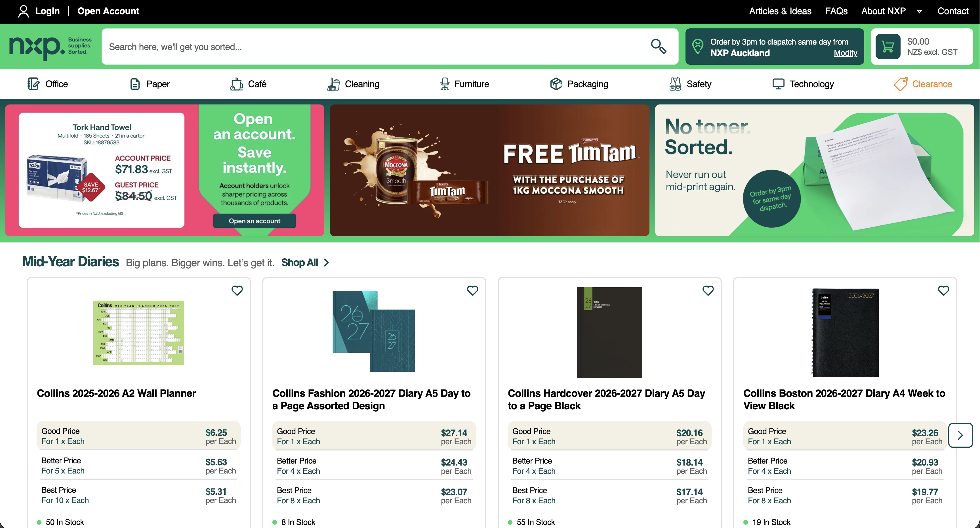Open the Paper menu
The width and height of the screenshot is (980, 528).
(150, 84)
